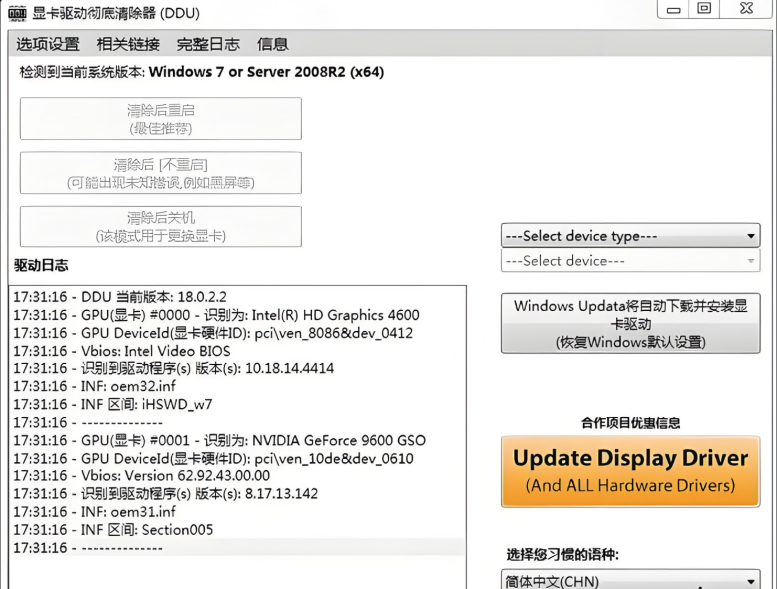Click the 选择您习惯的语种 label

pos(562,554)
